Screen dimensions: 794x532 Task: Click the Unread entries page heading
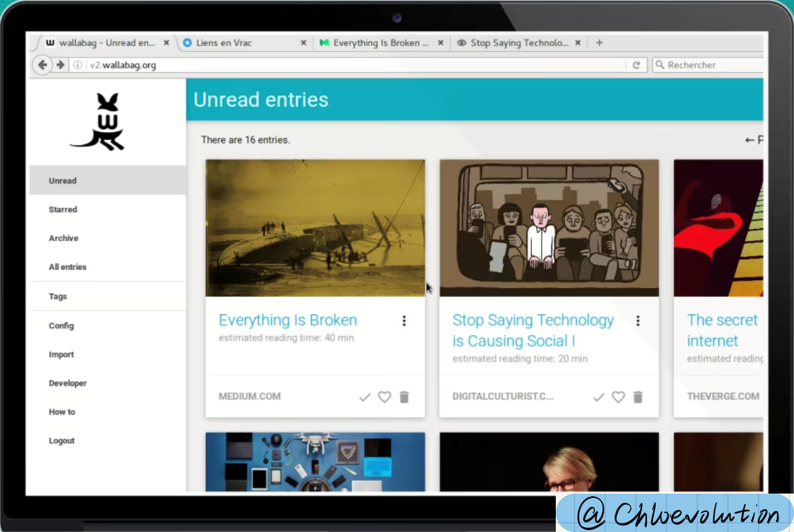[x=261, y=100]
